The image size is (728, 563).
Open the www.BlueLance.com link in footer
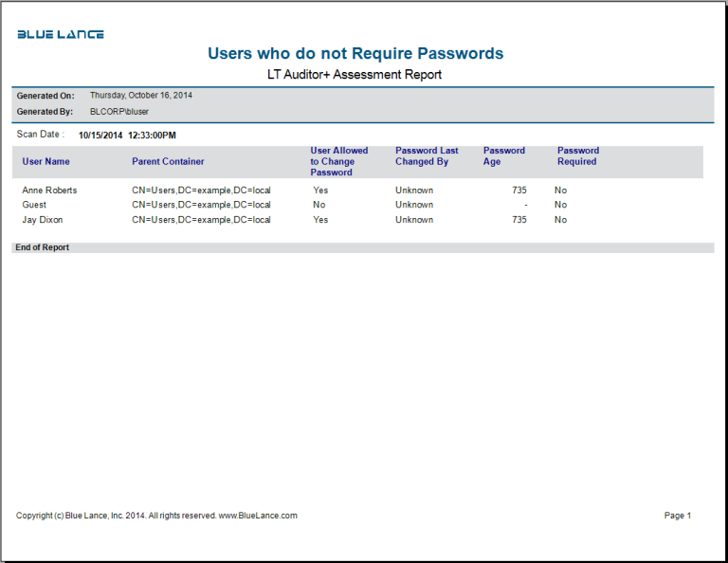[258, 516]
